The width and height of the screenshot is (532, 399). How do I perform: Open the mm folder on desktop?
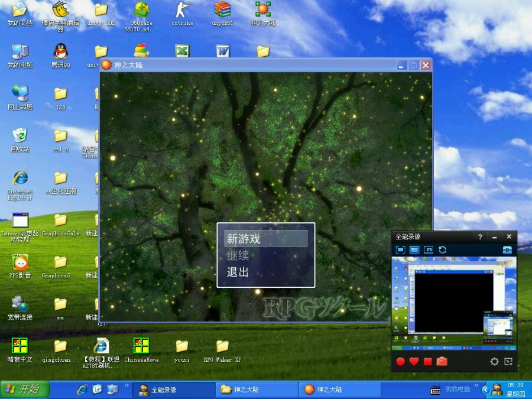(61, 309)
